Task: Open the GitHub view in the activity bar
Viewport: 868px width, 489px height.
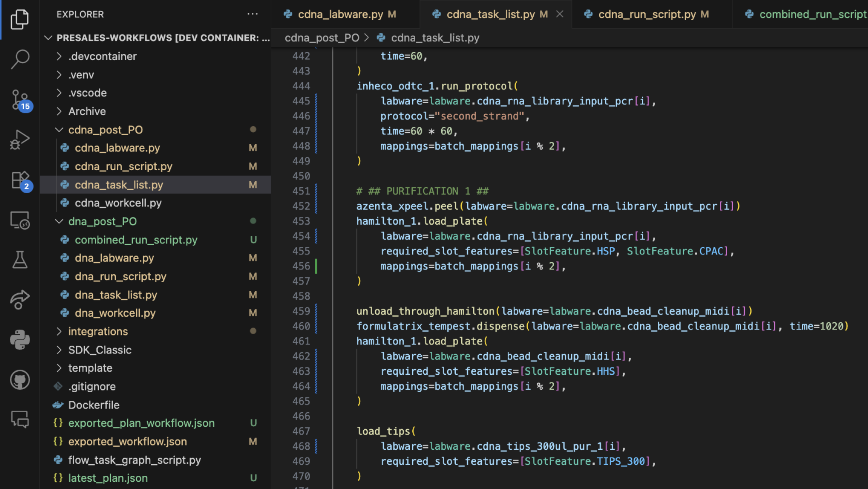Action: click(20, 379)
